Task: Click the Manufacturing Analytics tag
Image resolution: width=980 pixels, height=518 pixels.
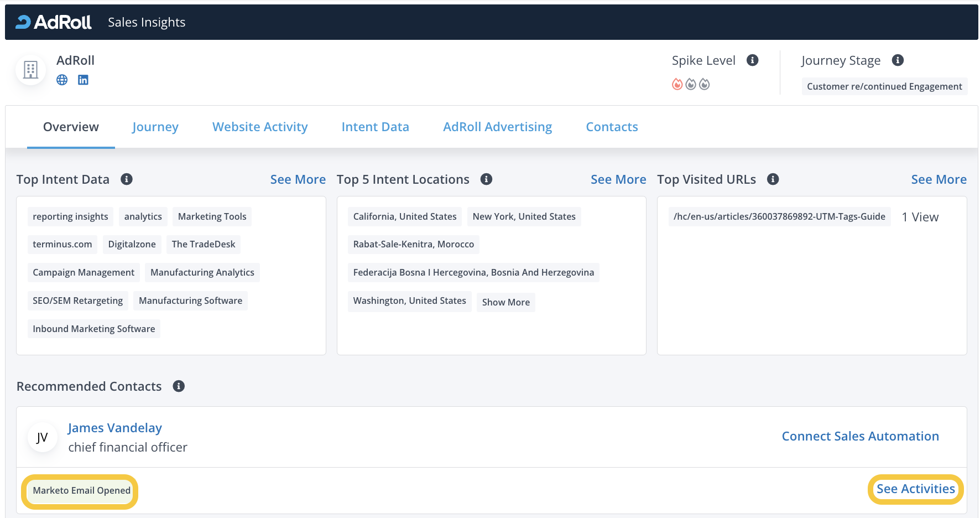Action: click(x=202, y=272)
